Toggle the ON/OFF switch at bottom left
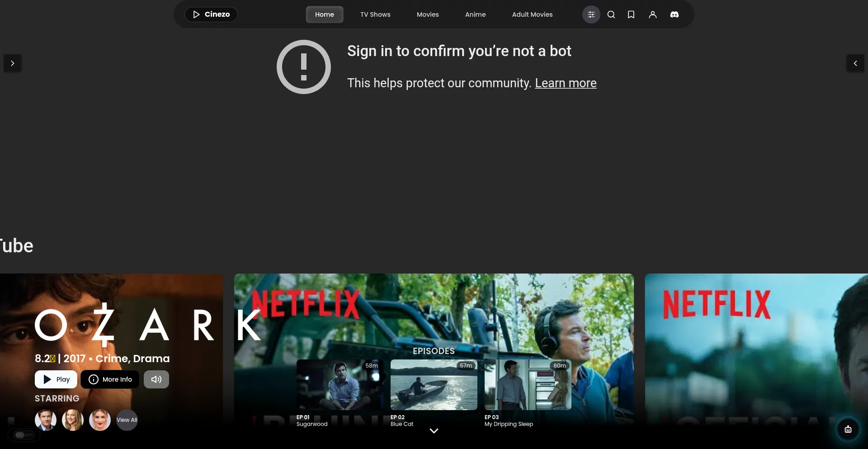This screenshot has height=449, width=868. [24, 435]
